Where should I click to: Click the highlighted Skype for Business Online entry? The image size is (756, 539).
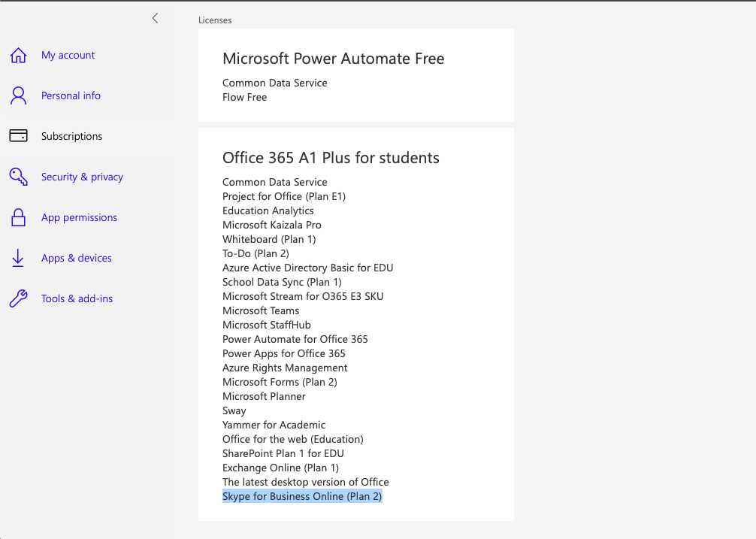tap(302, 496)
